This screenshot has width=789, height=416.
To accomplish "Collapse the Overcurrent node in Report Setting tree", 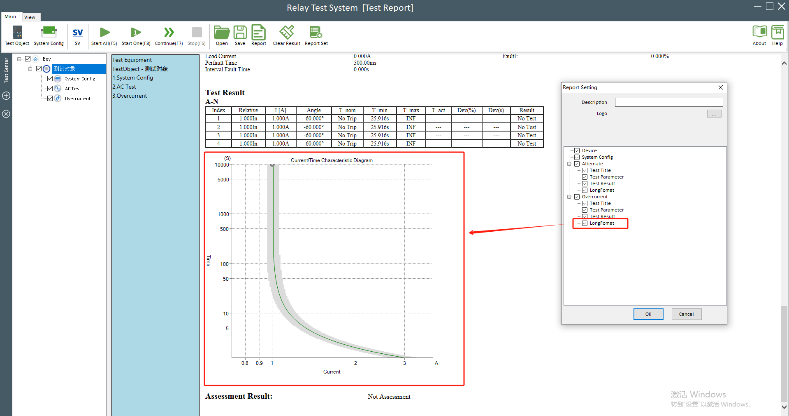I will pos(569,196).
